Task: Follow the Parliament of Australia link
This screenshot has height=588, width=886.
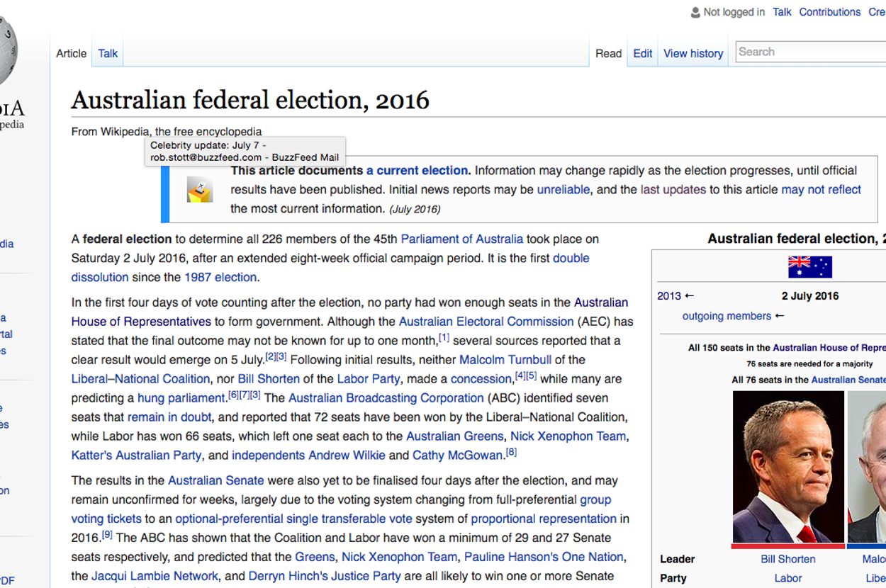Action: (x=461, y=239)
